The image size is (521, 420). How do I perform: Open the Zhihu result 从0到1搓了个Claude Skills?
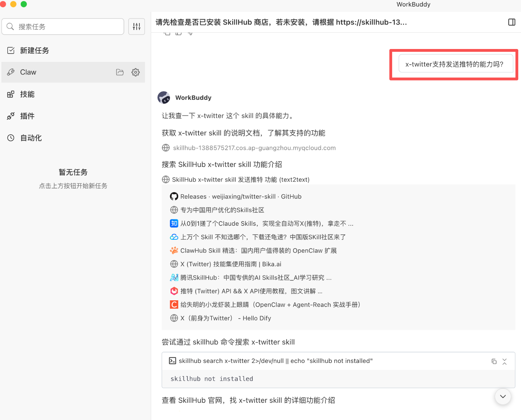pyautogui.click(x=267, y=224)
